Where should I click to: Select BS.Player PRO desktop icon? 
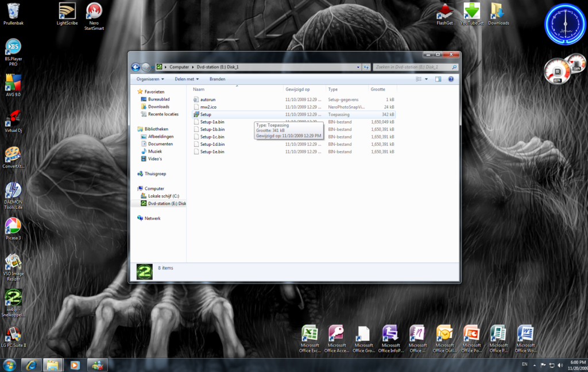pyautogui.click(x=13, y=52)
